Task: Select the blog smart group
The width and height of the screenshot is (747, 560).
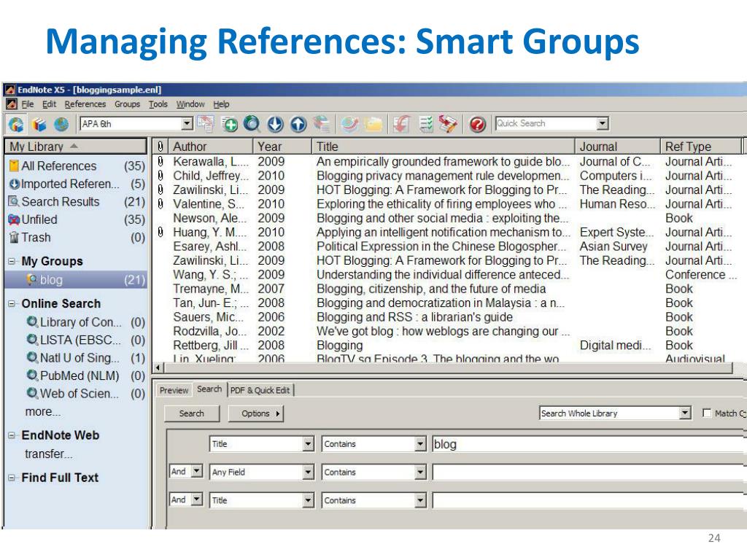Action: (76, 280)
